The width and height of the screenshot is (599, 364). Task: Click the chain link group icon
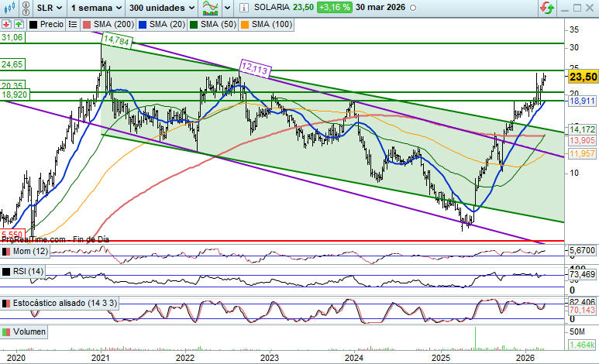27,7
